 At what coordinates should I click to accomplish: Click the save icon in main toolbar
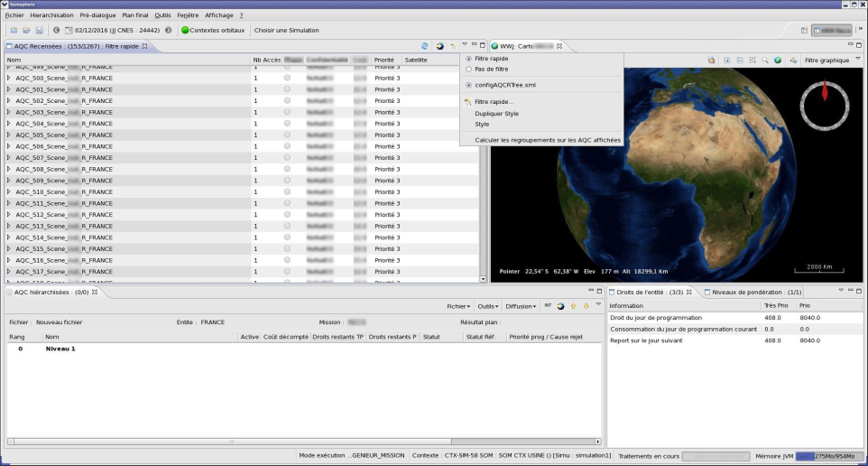coord(40,30)
